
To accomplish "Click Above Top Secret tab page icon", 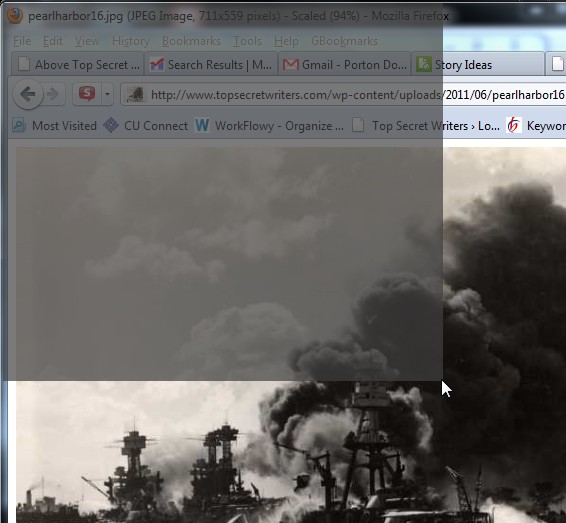I will pos(24,64).
